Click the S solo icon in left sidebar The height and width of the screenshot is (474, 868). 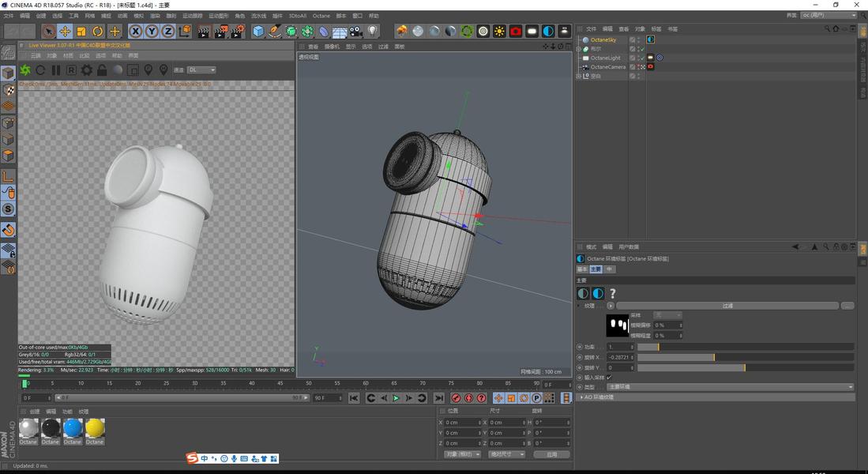(x=9, y=209)
